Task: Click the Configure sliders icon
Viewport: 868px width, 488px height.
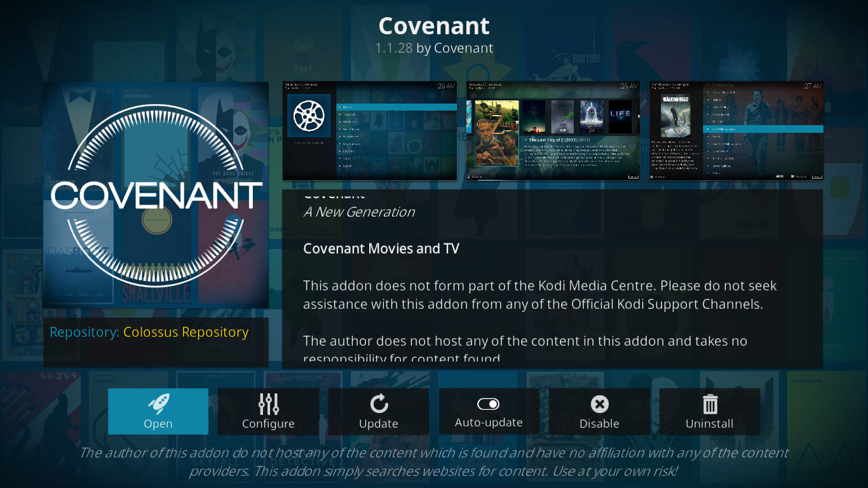Action: [268, 402]
